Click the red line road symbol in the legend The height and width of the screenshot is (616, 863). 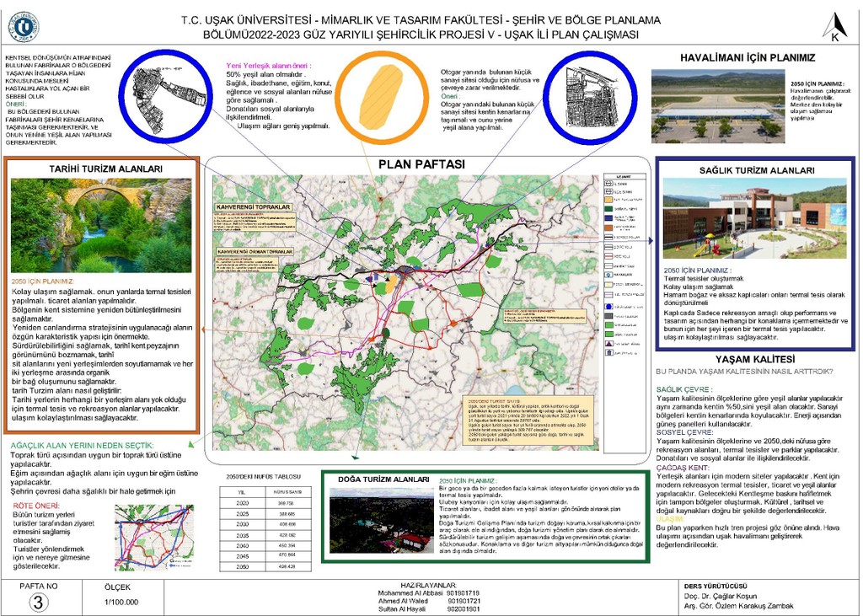[x=608, y=256]
